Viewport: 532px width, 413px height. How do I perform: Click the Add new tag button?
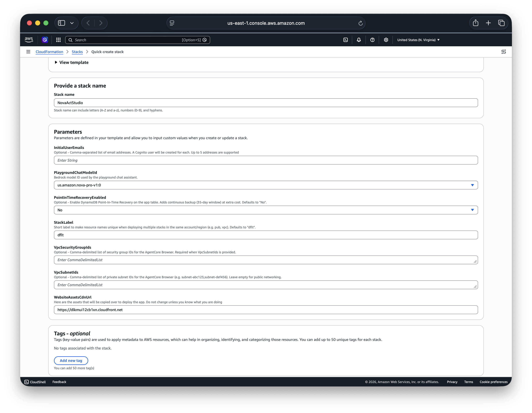click(x=71, y=360)
